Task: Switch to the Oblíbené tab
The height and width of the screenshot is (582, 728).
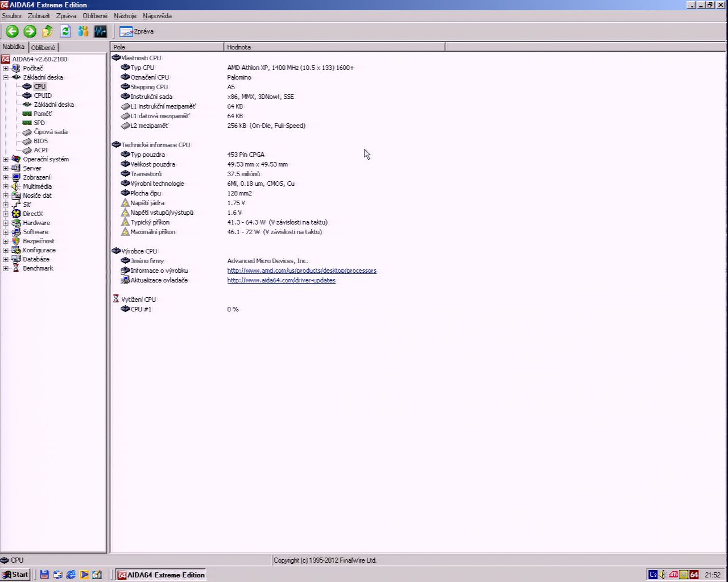Action: (x=43, y=48)
